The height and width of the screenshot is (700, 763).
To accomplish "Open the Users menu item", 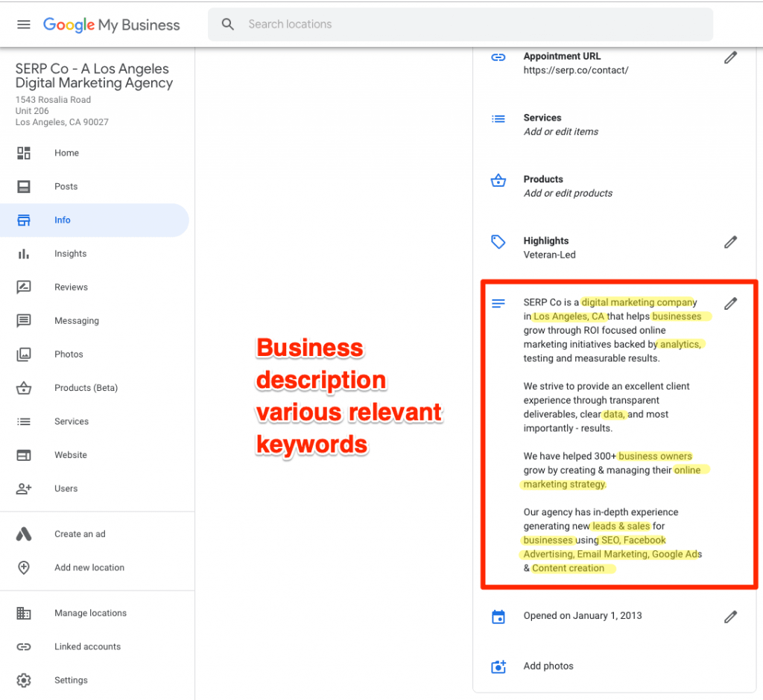I will pos(66,489).
